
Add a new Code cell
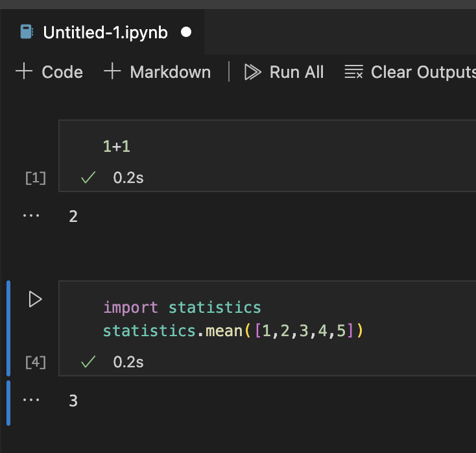pyautogui.click(x=50, y=72)
